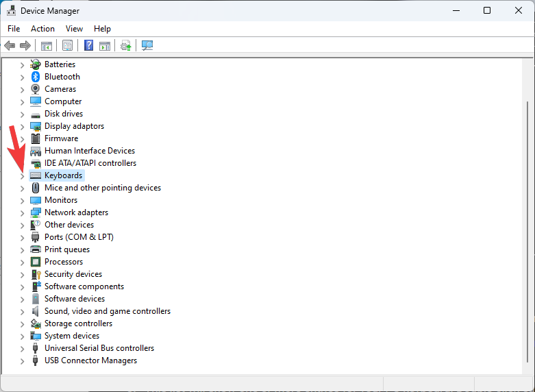Click the USB Connector Managers plug icon
The image size is (535, 392).
point(35,360)
